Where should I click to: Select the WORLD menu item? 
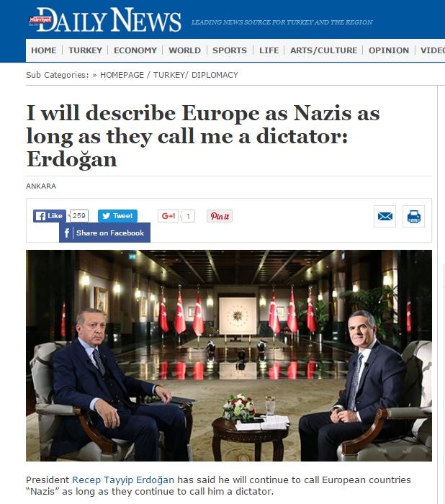[184, 50]
